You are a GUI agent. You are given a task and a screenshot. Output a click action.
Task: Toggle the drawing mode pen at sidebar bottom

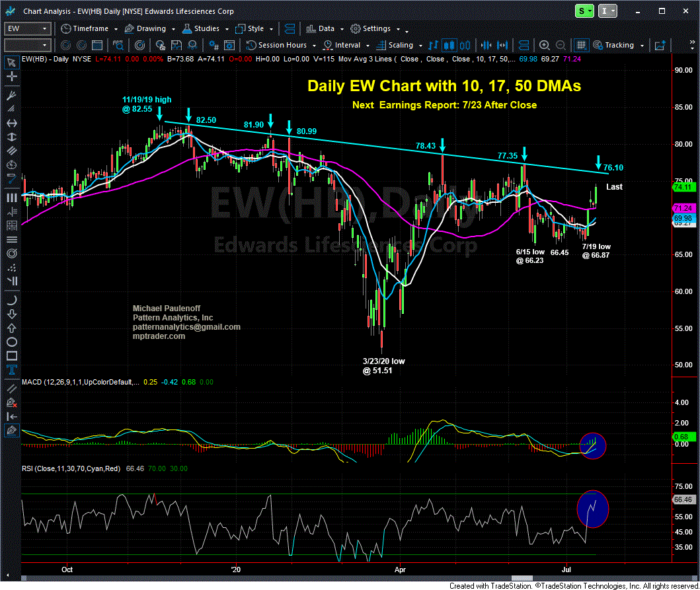[x=12, y=431]
